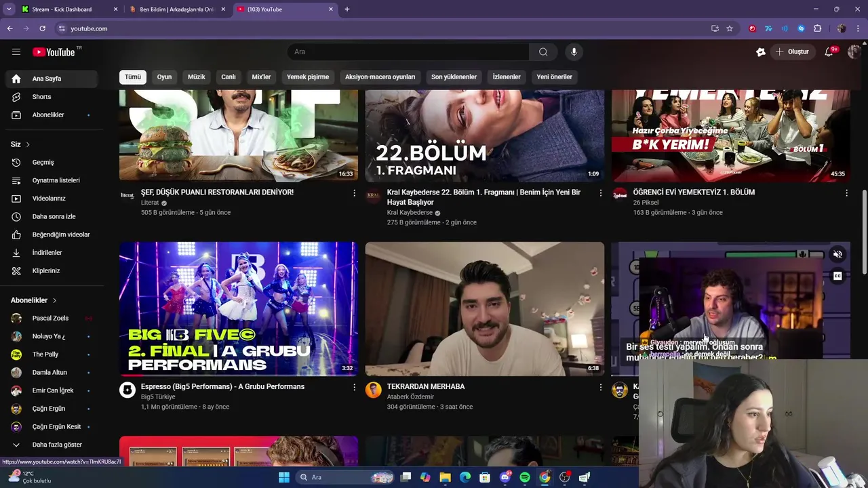The width and height of the screenshot is (868, 488).
Task: Select the Canlı filter chip
Action: coord(229,77)
